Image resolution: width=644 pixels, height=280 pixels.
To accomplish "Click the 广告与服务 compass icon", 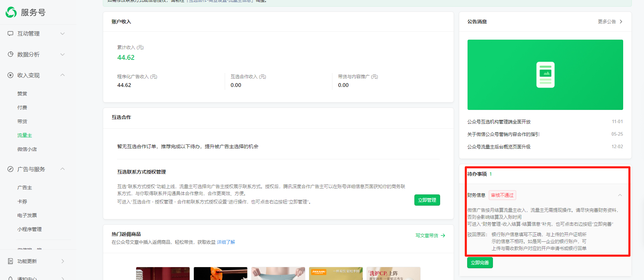I will click(10, 169).
